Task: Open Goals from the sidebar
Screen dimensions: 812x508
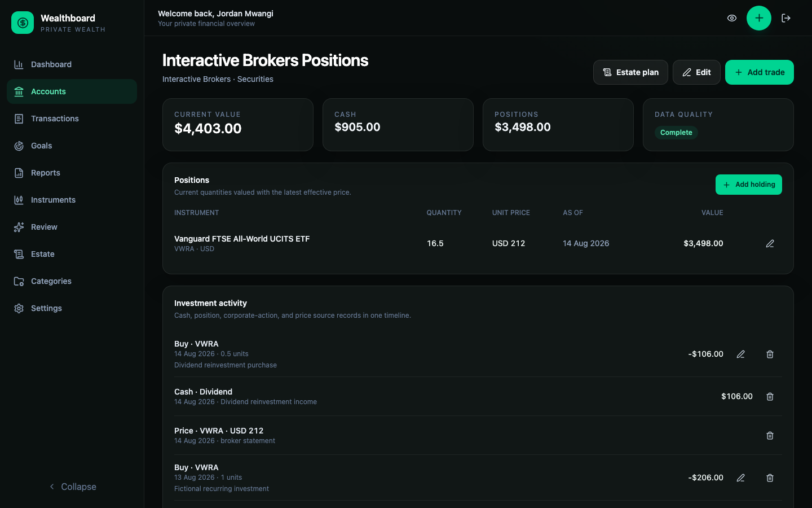Action: (x=72, y=146)
